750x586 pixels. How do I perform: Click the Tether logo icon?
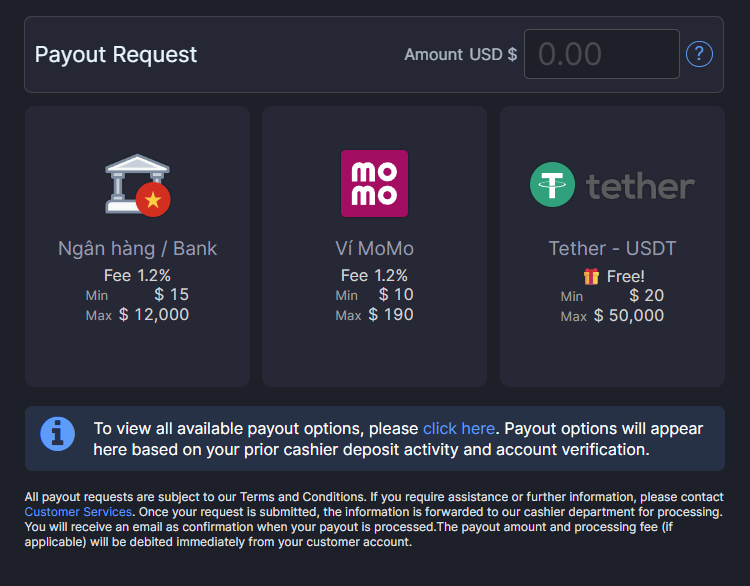(552, 185)
